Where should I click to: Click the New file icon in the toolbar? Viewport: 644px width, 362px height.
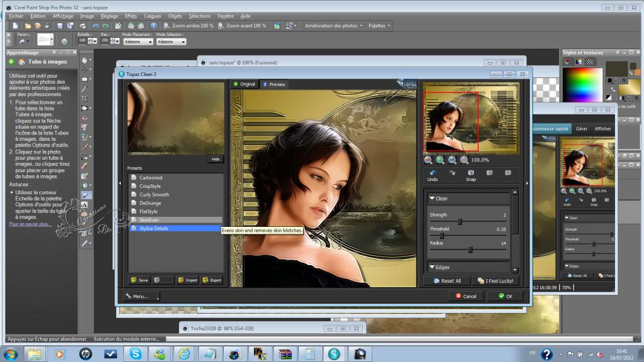coord(16,26)
